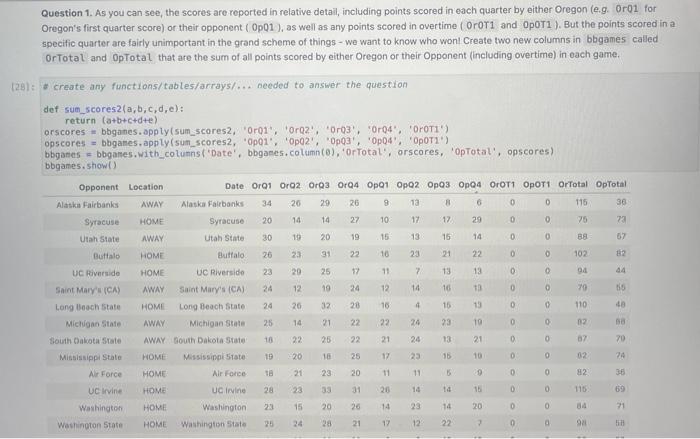Click 'Mississippi State' in the Date column
The height and width of the screenshot is (439, 700).
click(x=214, y=357)
